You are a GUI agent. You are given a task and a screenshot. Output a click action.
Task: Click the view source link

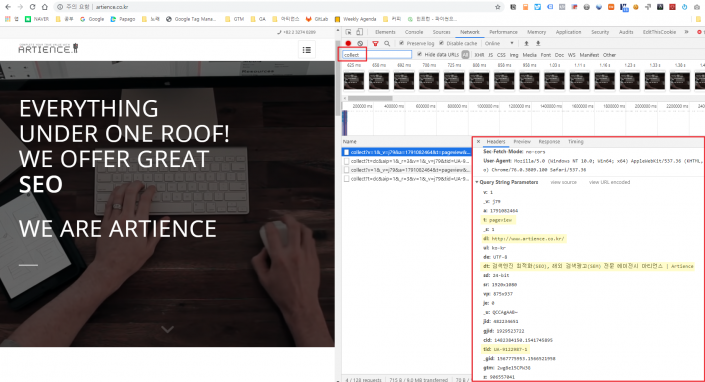[x=563, y=182]
